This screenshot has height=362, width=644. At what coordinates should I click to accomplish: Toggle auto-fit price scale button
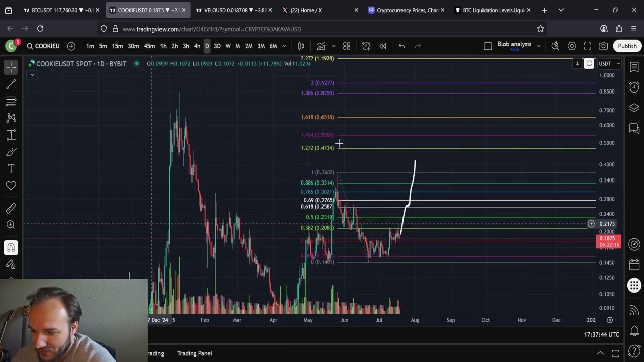pyautogui.click(x=589, y=64)
